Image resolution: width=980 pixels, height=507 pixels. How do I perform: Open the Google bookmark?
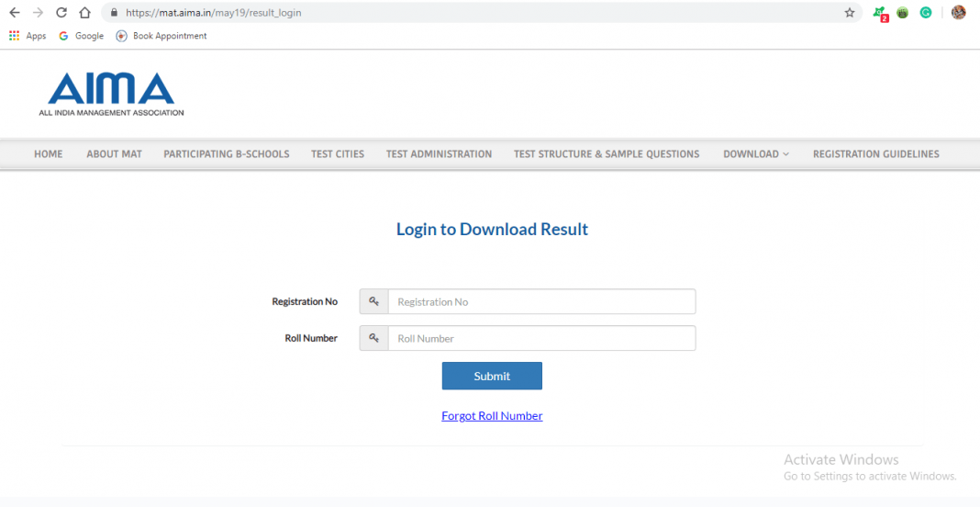(x=82, y=37)
